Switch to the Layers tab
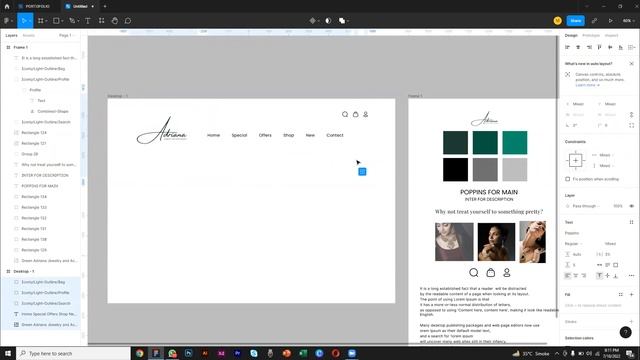 pos(11,36)
